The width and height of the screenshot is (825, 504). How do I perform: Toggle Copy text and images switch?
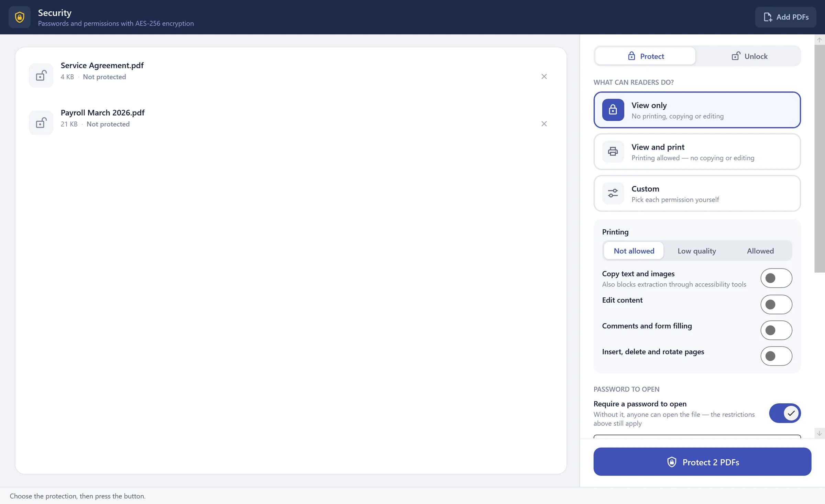pos(776,278)
